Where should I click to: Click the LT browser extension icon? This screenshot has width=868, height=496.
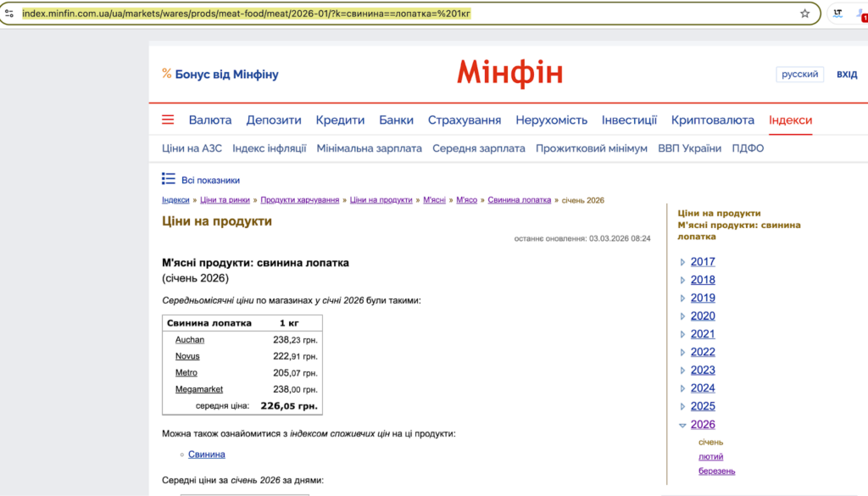point(837,14)
